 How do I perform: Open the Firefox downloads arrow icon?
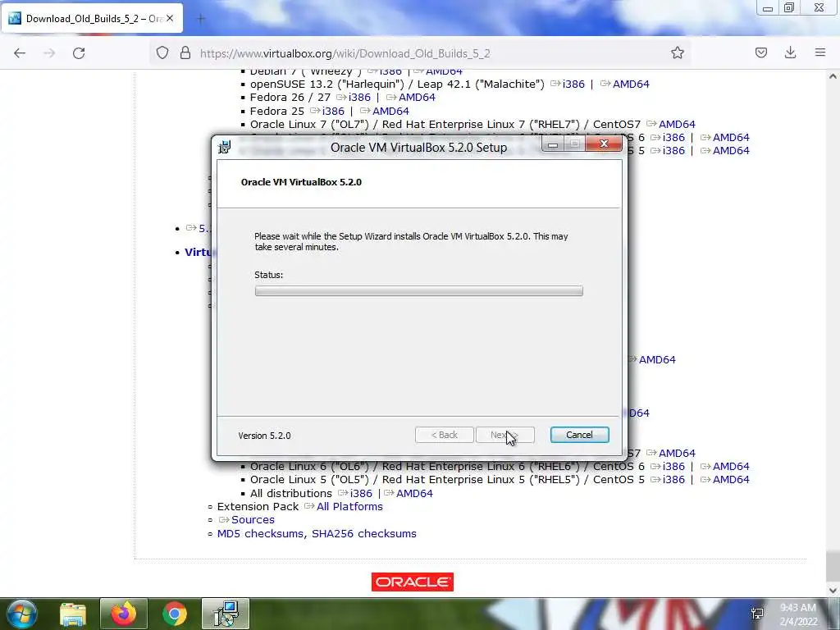coord(790,52)
